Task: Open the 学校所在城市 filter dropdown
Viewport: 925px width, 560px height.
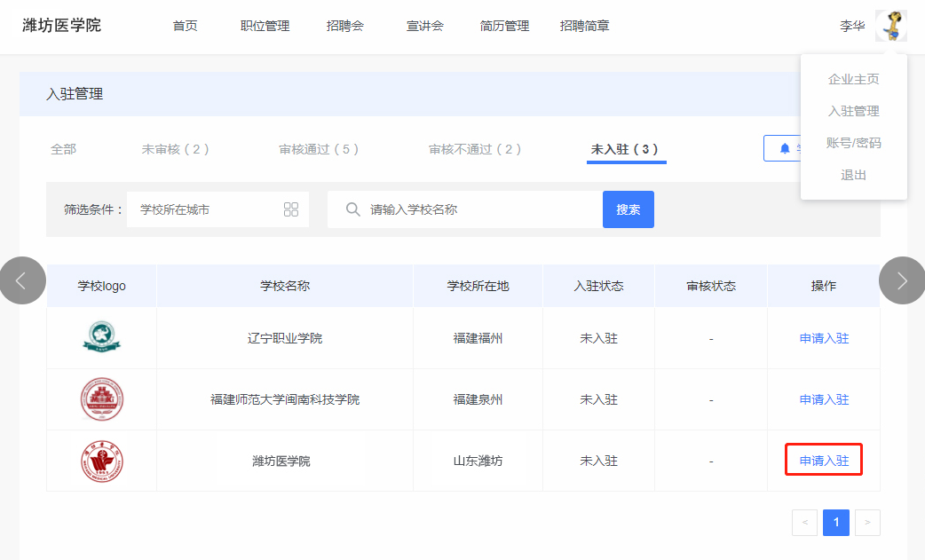Action: 210,209
